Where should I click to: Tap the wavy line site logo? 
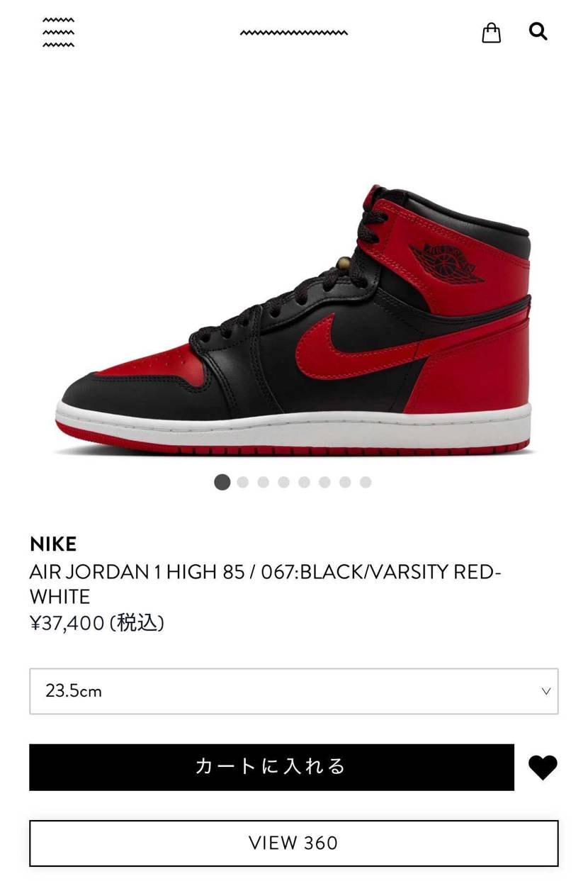pos(293,33)
